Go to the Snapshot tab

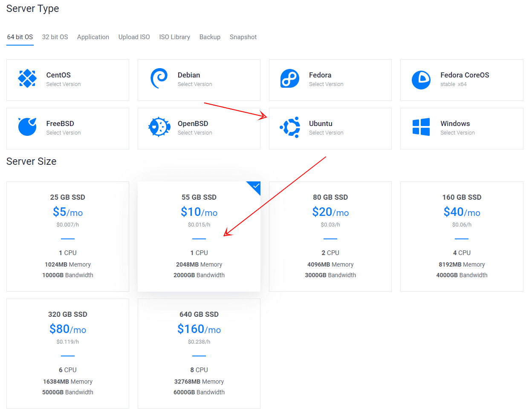click(243, 37)
